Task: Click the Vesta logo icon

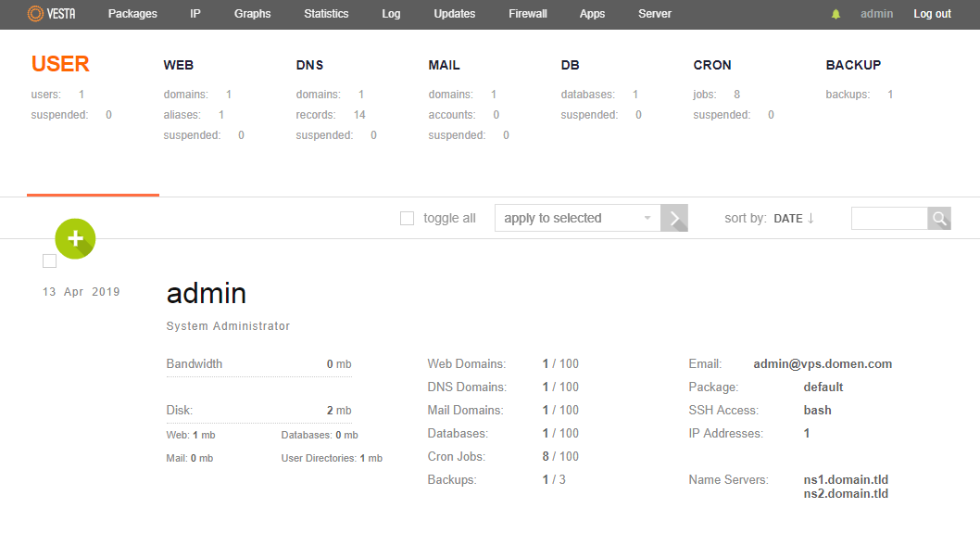Action: (x=35, y=14)
